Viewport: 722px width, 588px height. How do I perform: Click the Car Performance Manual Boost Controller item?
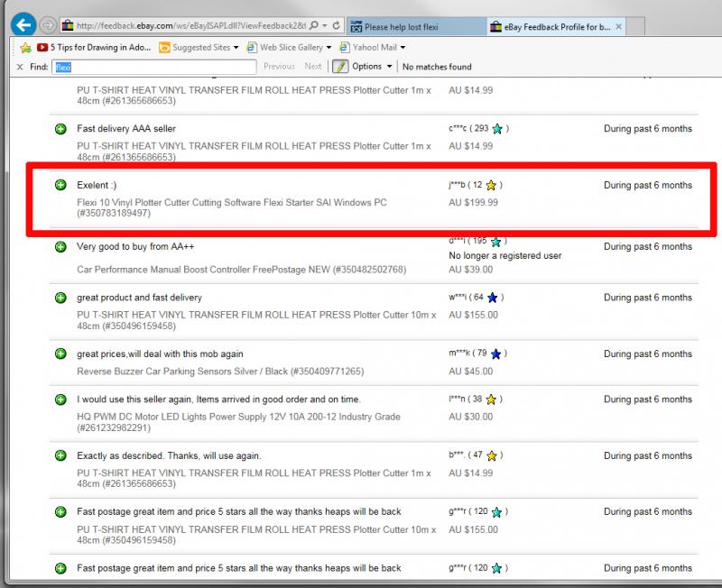click(x=241, y=270)
